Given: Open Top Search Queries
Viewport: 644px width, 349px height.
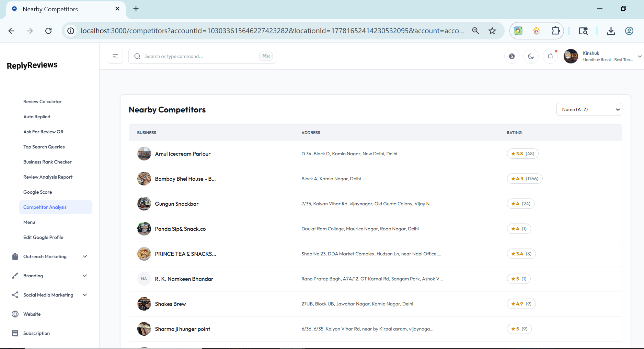Looking at the screenshot, I should [x=44, y=147].
